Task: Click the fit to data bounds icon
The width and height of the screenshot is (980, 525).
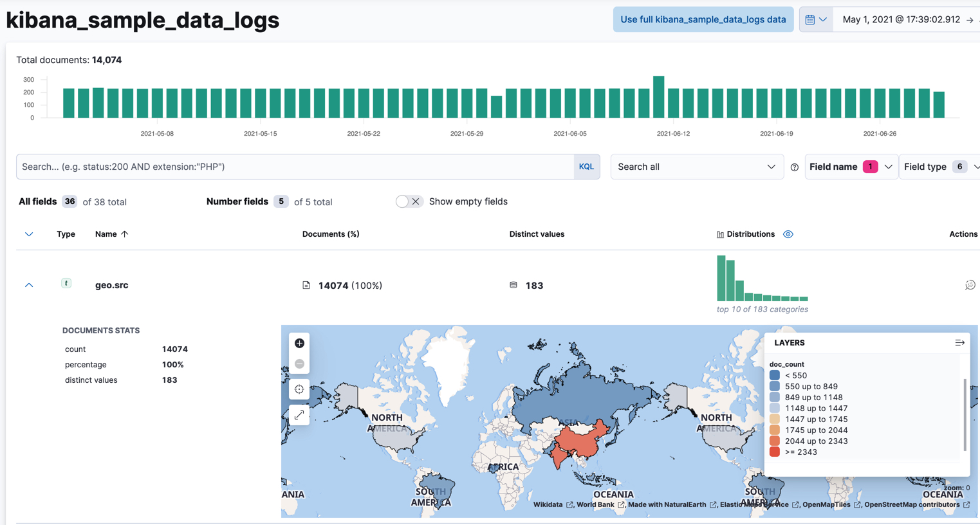Action: 299,389
